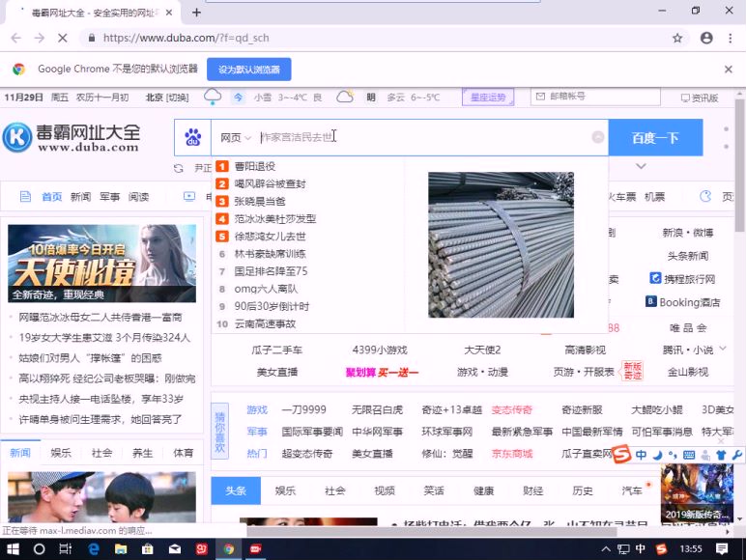The width and height of the screenshot is (746, 560).
Task: Click the 设为默认浏览器 button
Action: [x=248, y=70]
